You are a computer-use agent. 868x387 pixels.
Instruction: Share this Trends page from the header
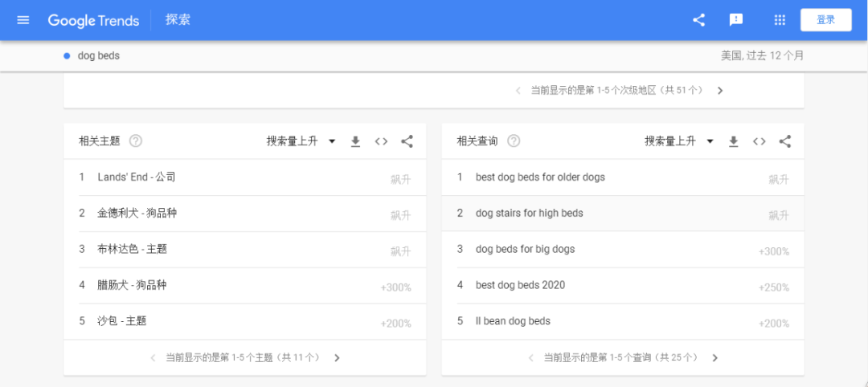point(698,20)
